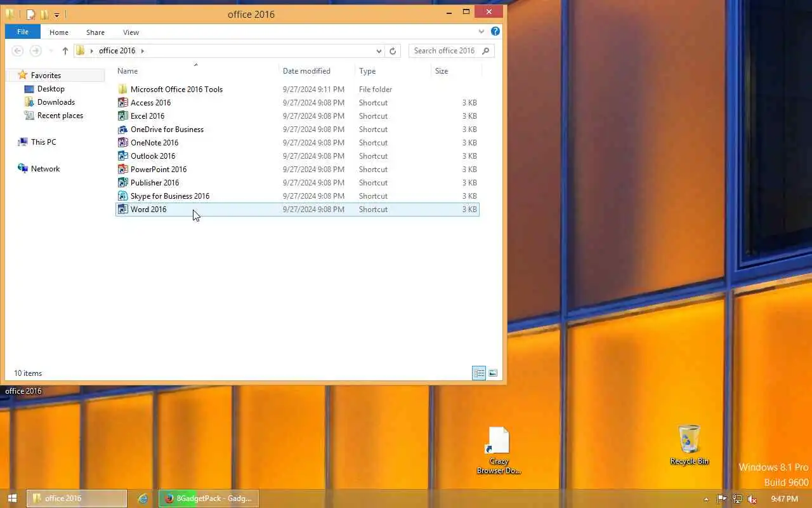Click the office 2016 breadcrumb in address bar
The height and width of the screenshot is (508, 812).
[x=117, y=51]
